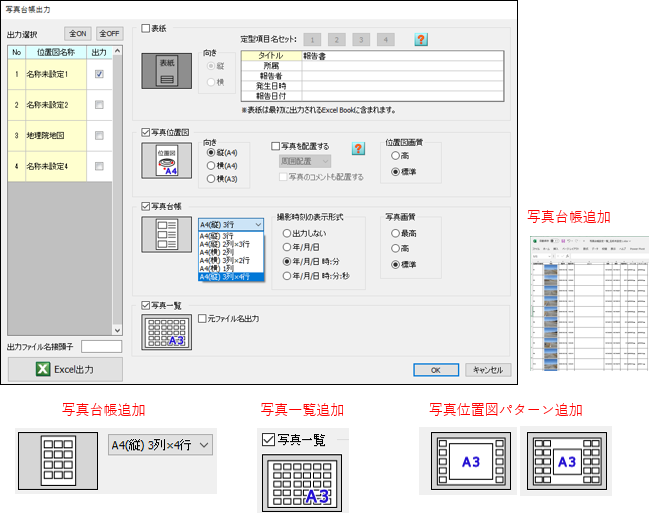Set 写真画質 to 標準

[x=395, y=264]
